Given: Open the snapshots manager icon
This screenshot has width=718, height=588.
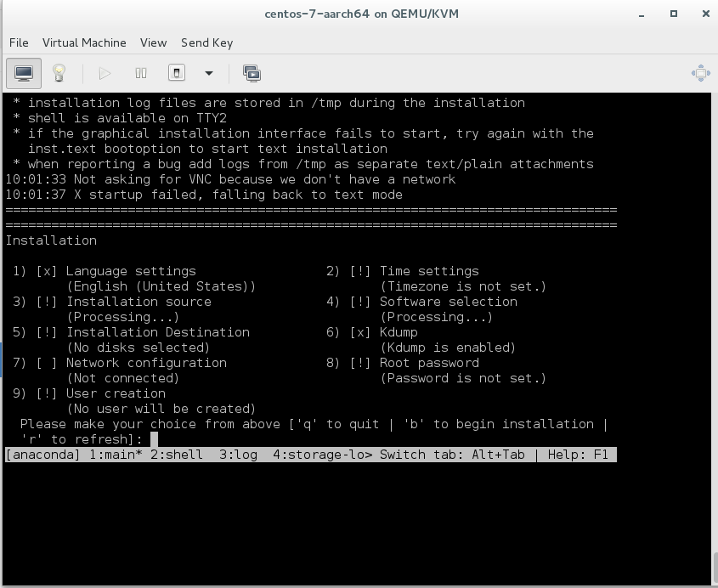Looking at the screenshot, I should click(x=252, y=73).
